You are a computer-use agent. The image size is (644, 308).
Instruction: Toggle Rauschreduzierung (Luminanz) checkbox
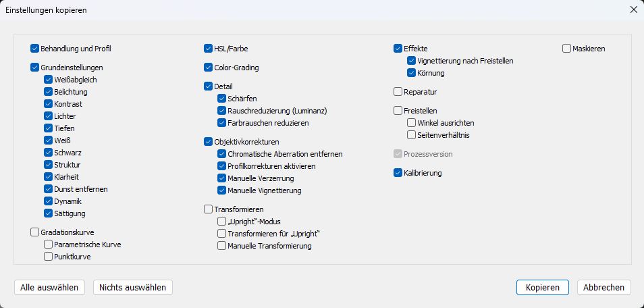[222, 111]
